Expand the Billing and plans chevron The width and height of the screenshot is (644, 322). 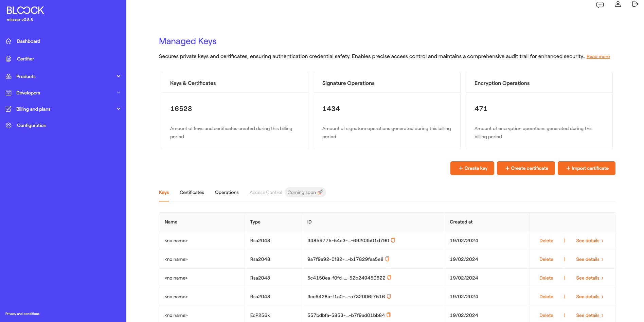click(119, 109)
